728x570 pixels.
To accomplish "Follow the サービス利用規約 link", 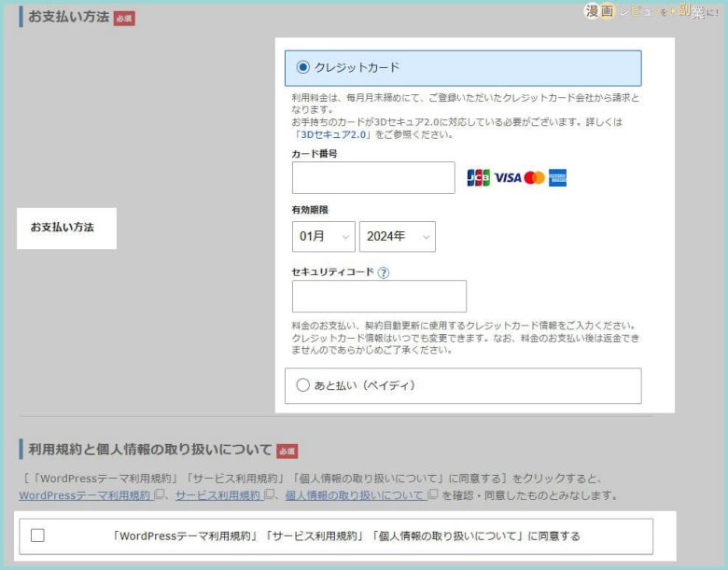I will pyautogui.click(x=217, y=495).
